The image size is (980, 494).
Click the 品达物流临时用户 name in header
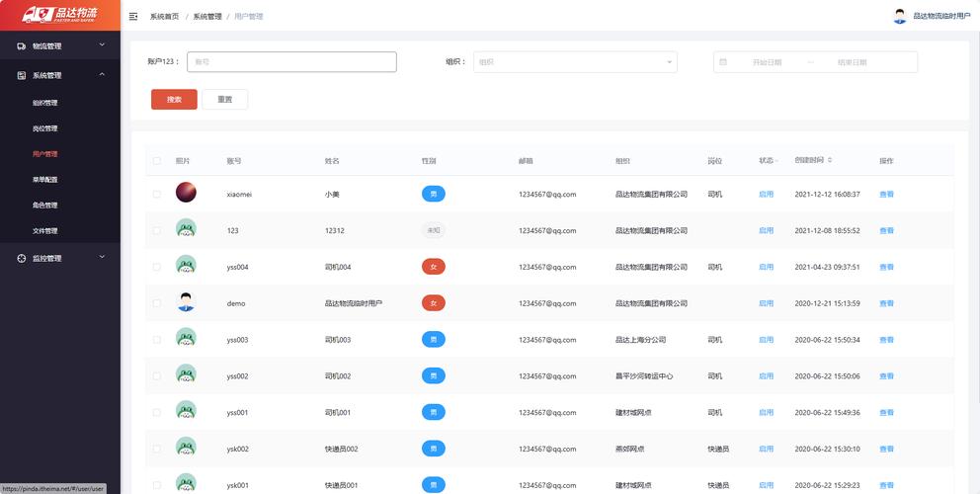pos(941,16)
